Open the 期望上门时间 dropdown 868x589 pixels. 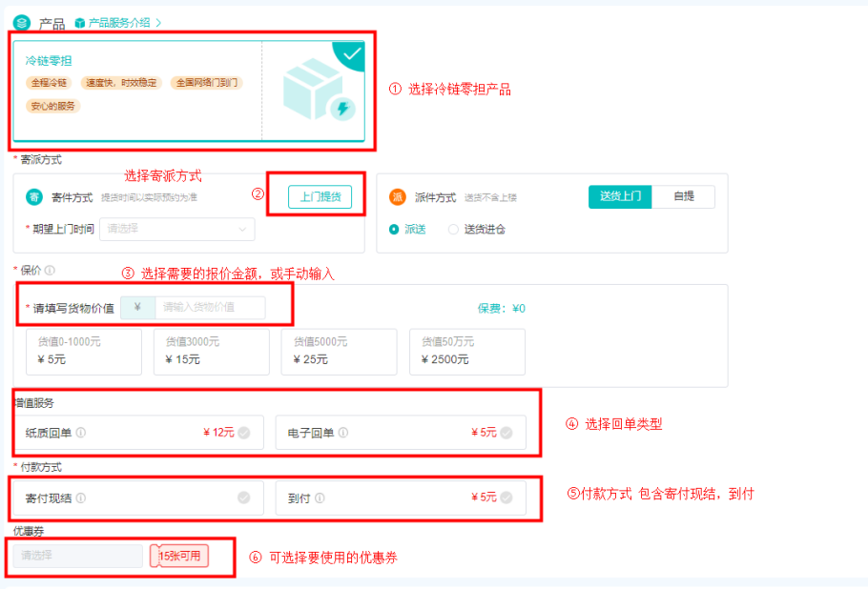coord(177,229)
